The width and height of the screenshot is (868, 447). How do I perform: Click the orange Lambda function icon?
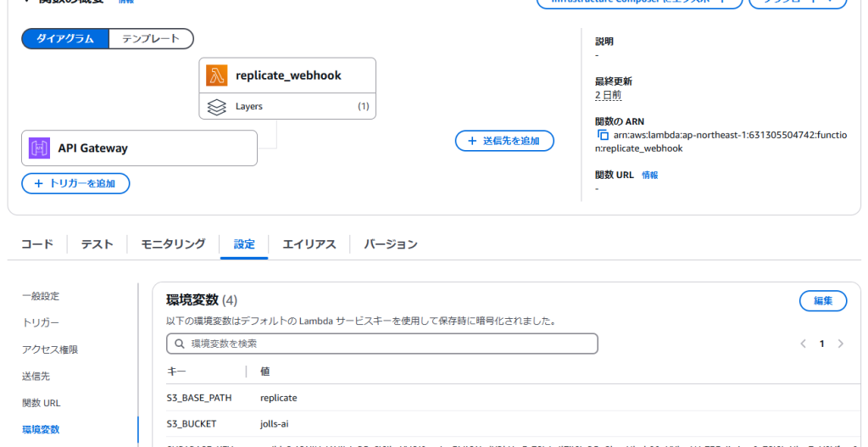tap(217, 75)
